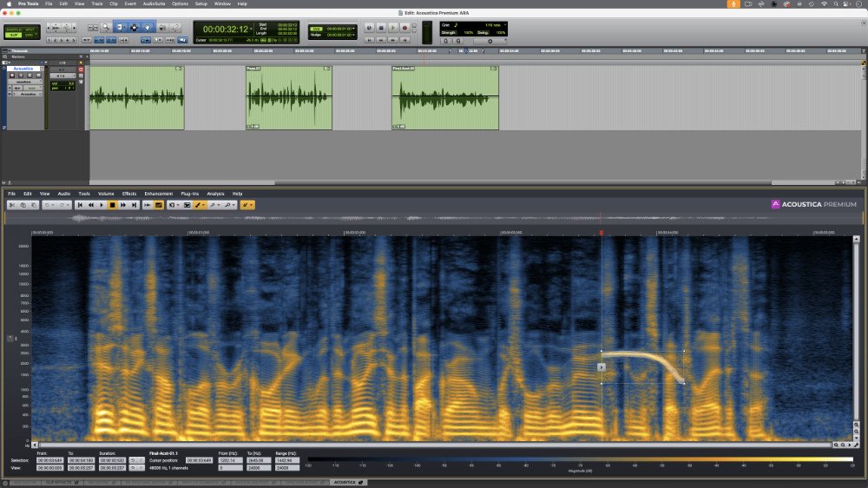Click Pro Tools timeline horizontal scrollbar
Image resolution: width=868 pixels, height=488 pixels.
[523, 182]
